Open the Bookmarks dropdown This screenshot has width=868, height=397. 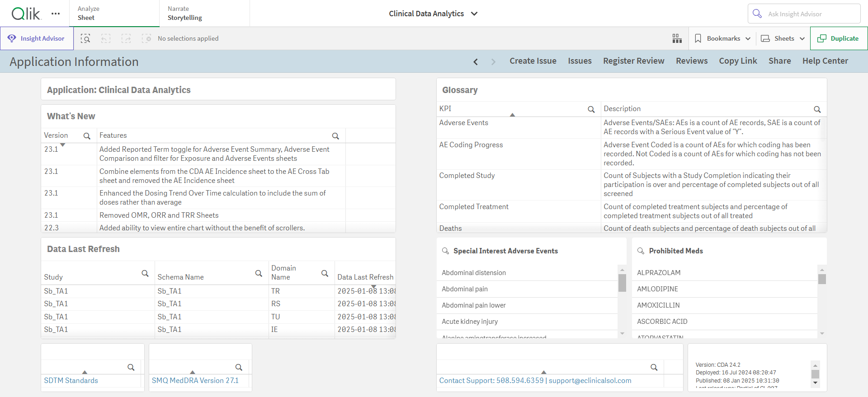[x=722, y=38]
